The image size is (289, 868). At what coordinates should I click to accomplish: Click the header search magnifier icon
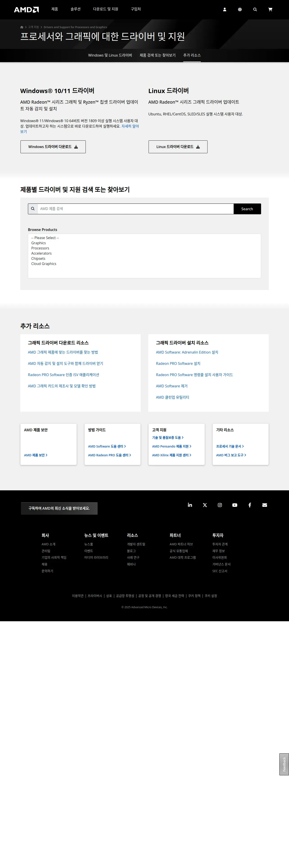point(255,9)
